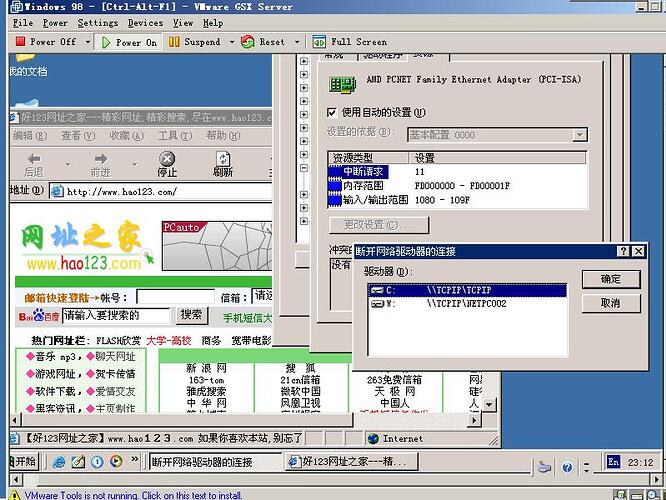Open the Reset dropdown arrow

pyautogui.click(x=296, y=42)
